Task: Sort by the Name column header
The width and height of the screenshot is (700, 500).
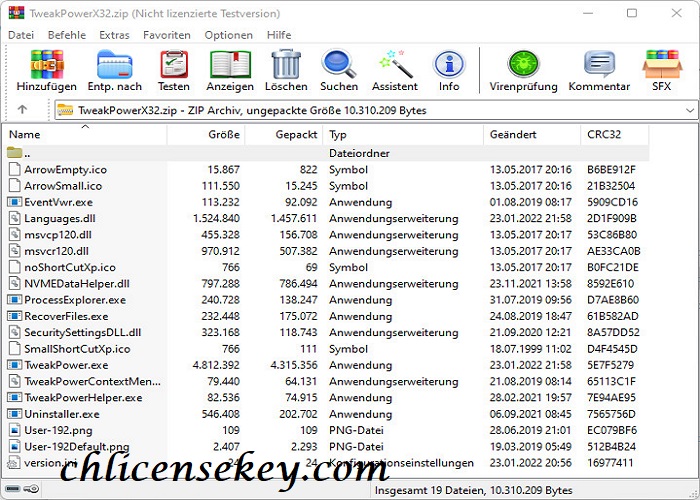Action: click(85, 134)
